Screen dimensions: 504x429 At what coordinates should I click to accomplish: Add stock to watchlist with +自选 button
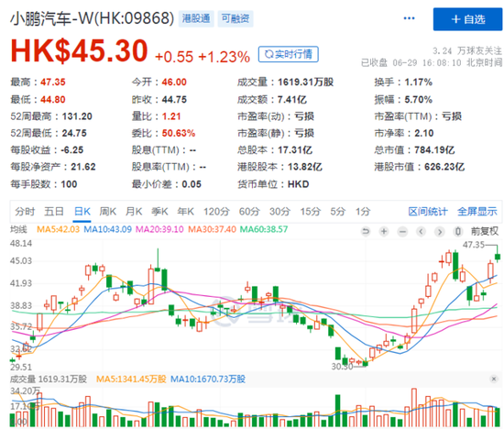467,19
